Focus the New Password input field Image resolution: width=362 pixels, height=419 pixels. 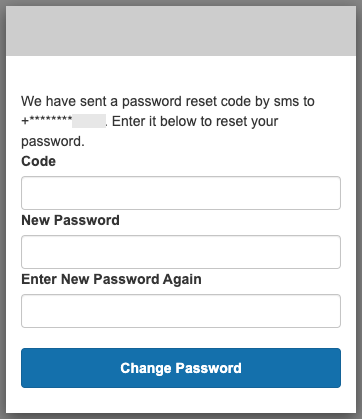pyautogui.click(x=181, y=252)
